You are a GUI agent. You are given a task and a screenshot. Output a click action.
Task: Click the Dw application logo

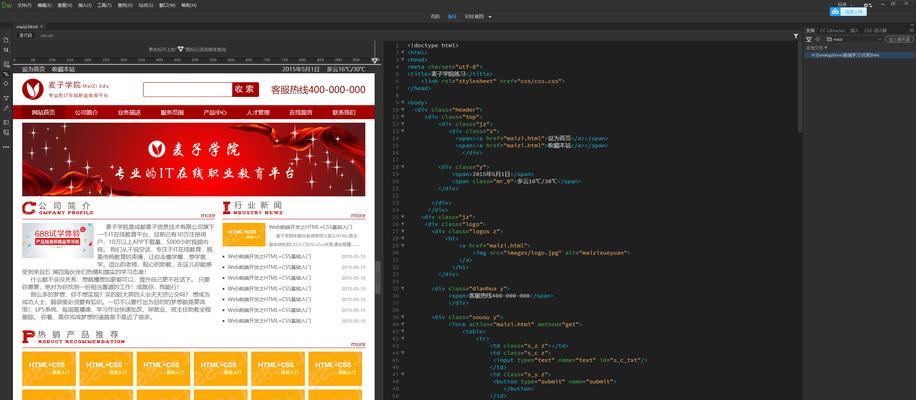pyautogui.click(x=6, y=5)
